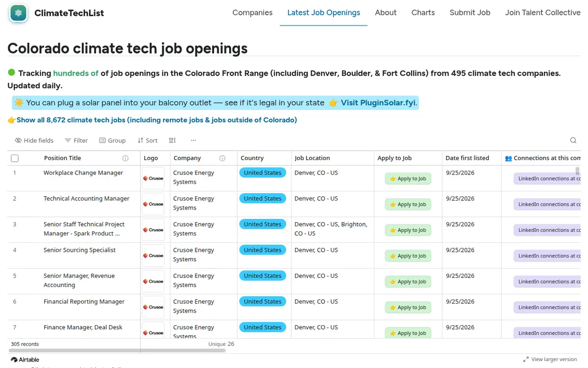Apply to the Financial Reporting Manager job
Viewport: 588px width, 368px height.
[x=408, y=307]
